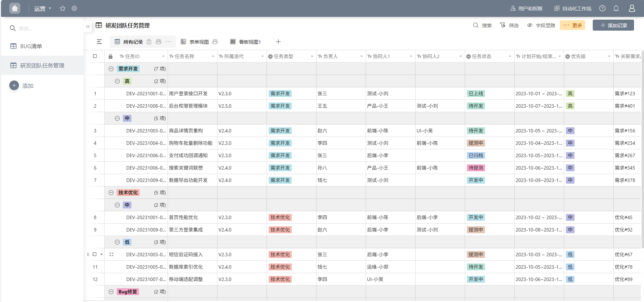Screen dimensions: 644x302
Task: Click the 添加记录 button
Action: click(x=613, y=25)
